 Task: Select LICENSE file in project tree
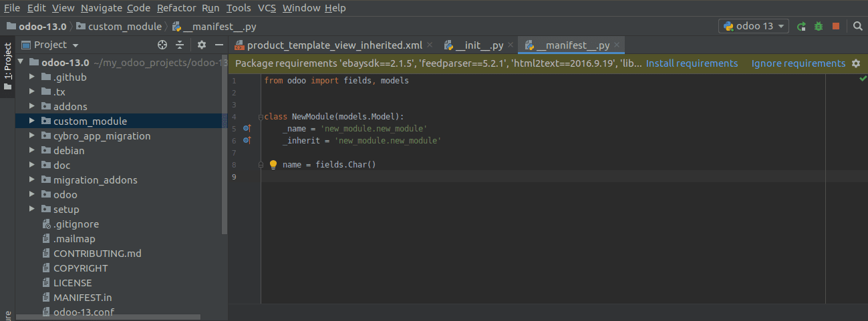(67, 282)
